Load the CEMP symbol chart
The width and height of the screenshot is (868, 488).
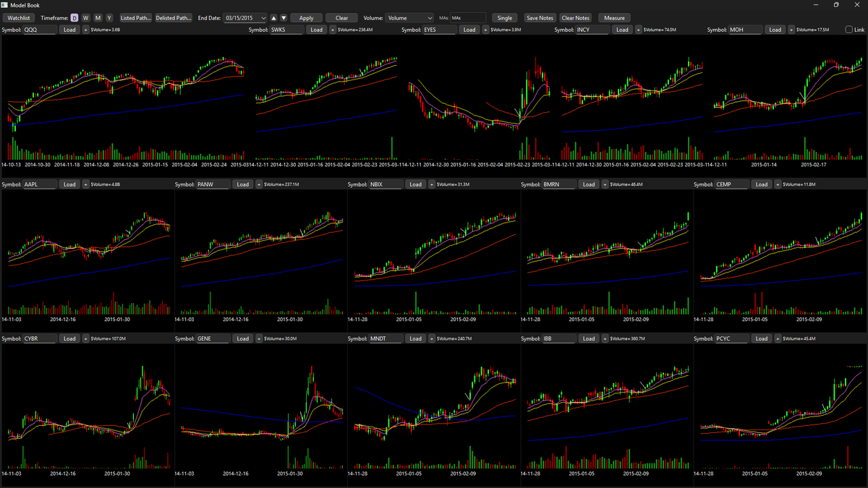click(762, 184)
